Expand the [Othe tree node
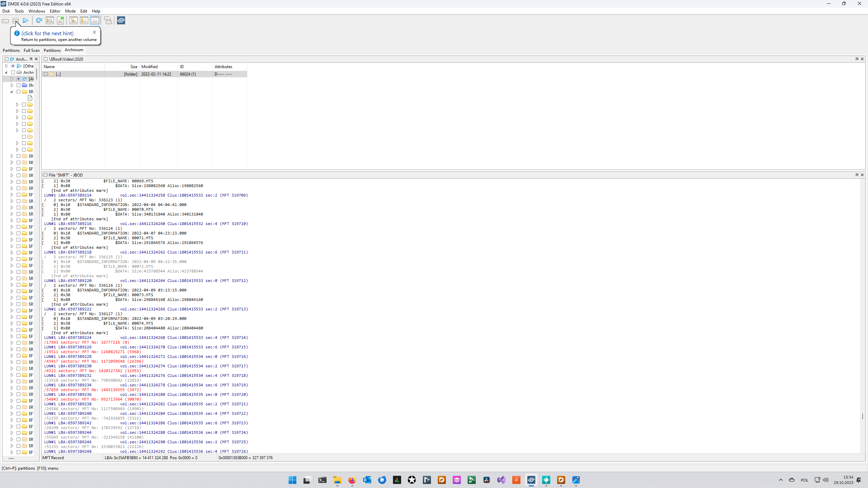This screenshot has width=868, height=488. tap(6, 66)
